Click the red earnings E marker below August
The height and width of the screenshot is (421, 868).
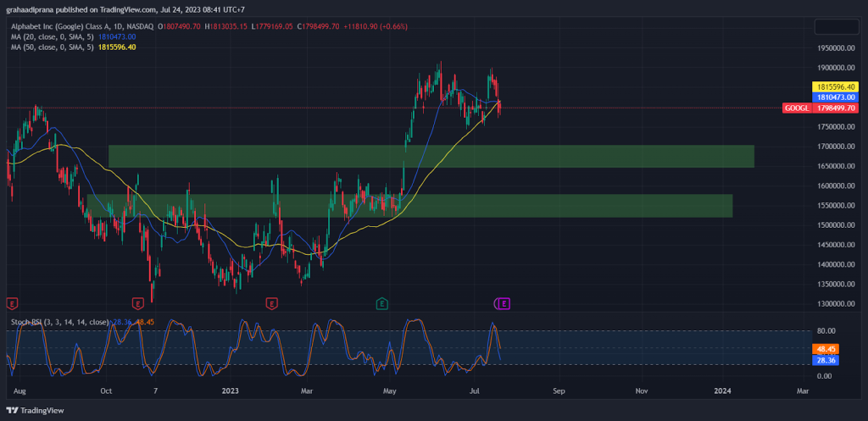click(x=12, y=302)
